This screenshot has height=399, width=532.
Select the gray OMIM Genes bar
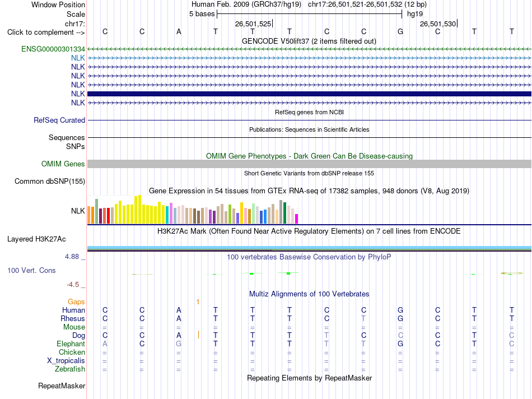coord(309,164)
